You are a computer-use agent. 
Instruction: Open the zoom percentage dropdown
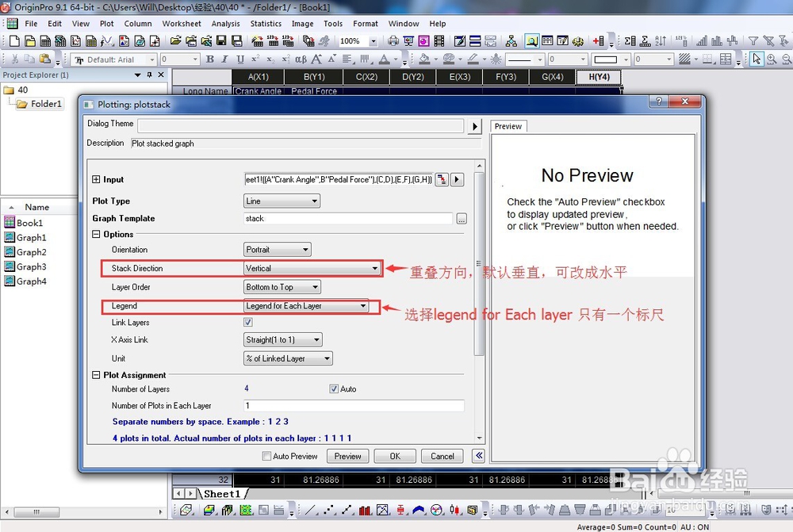point(374,41)
